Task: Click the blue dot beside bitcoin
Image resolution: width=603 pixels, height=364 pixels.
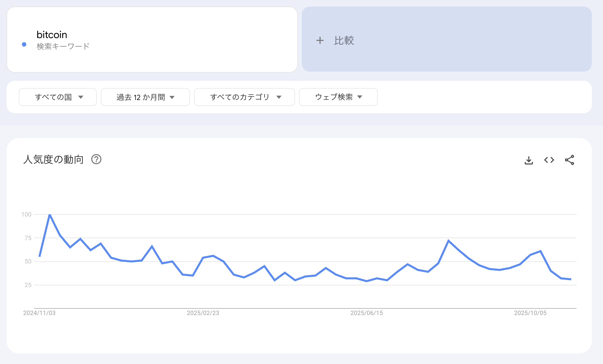Action: [x=24, y=44]
